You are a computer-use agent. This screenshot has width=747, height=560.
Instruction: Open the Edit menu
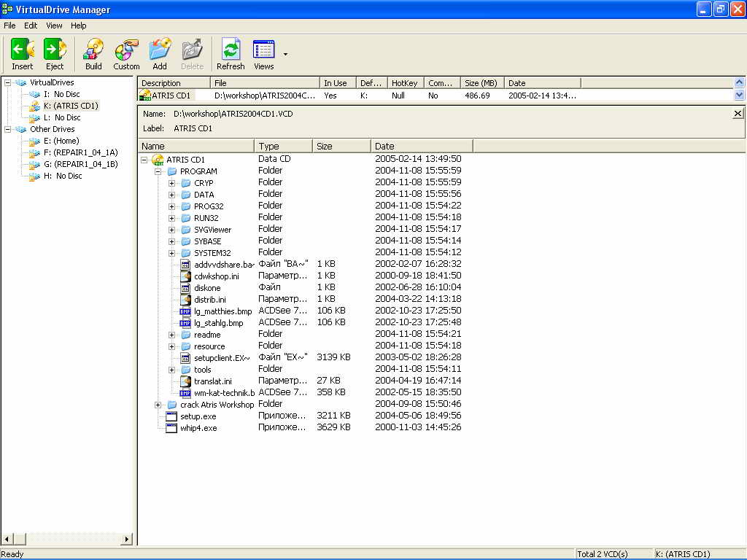coord(31,26)
